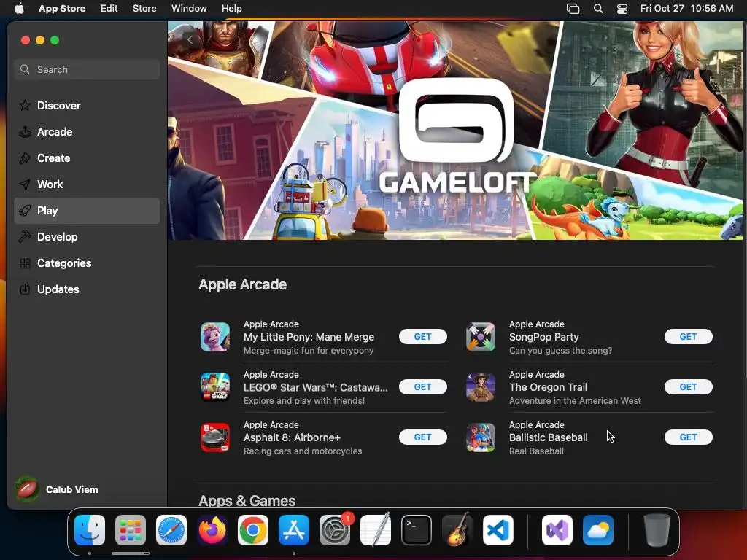Screen dimensions: 747x560
Task: Open SongPop Party app icon
Action: [x=480, y=337]
